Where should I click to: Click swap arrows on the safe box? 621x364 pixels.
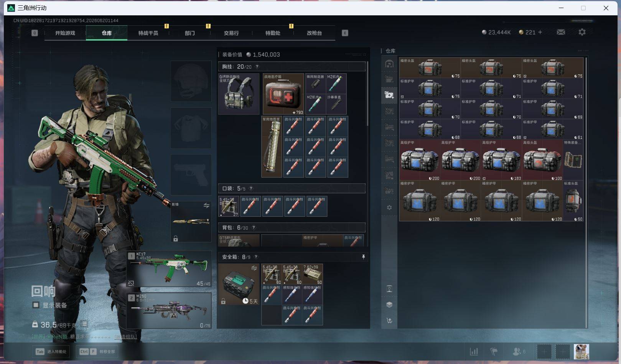tap(254, 268)
